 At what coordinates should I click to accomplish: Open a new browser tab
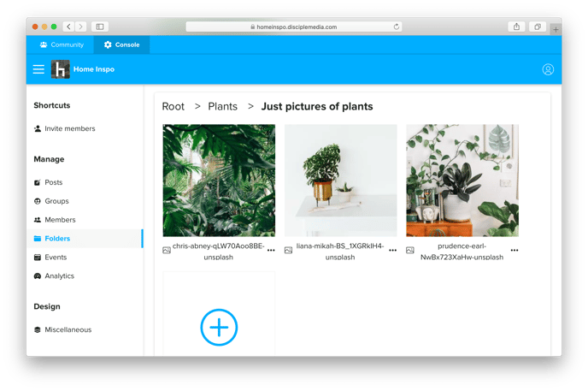click(x=556, y=29)
